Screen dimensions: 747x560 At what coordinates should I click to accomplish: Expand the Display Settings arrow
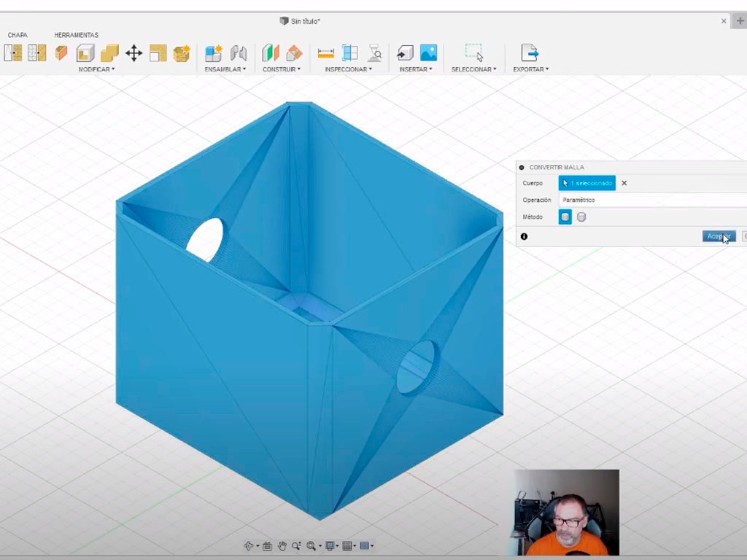pos(338,545)
